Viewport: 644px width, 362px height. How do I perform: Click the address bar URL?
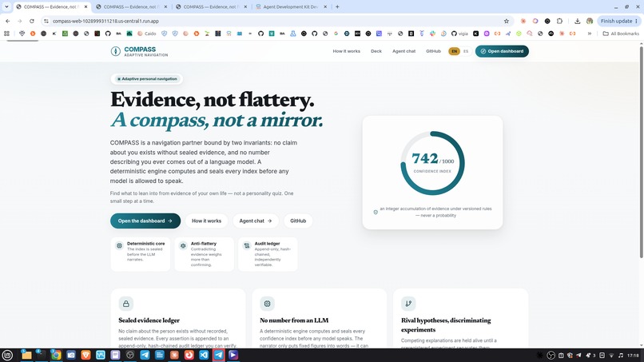point(105,21)
